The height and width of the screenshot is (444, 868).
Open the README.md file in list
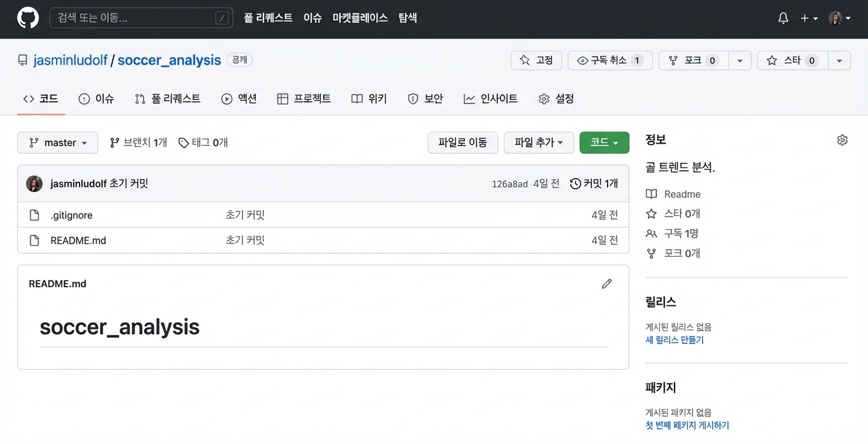pos(78,241)
